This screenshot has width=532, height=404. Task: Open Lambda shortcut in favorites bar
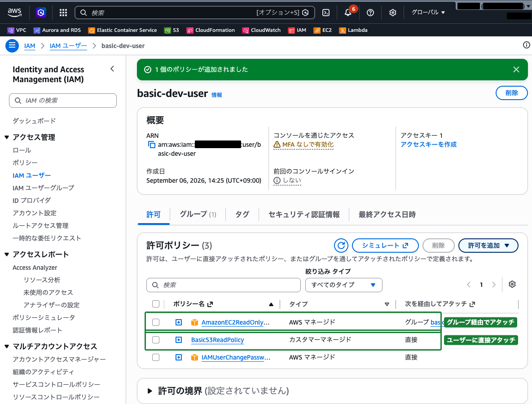click(353, 30)
